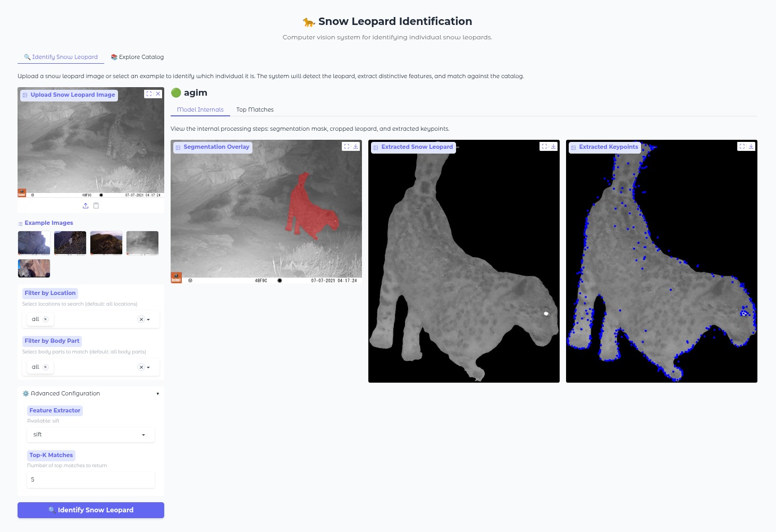Download the Segmentation Overlay image
The image size is (776, 532).
click(x=356, y=147)
